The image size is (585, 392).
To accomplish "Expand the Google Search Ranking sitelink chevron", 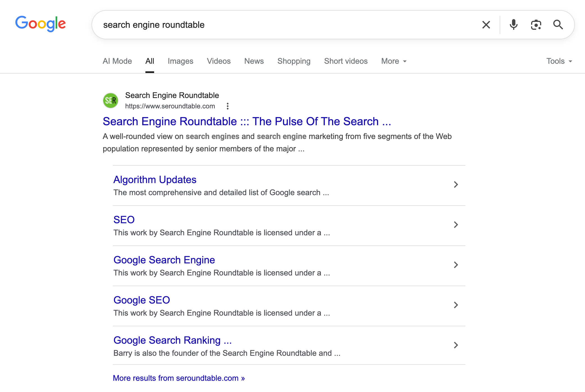I will click(x=456, y=345).
